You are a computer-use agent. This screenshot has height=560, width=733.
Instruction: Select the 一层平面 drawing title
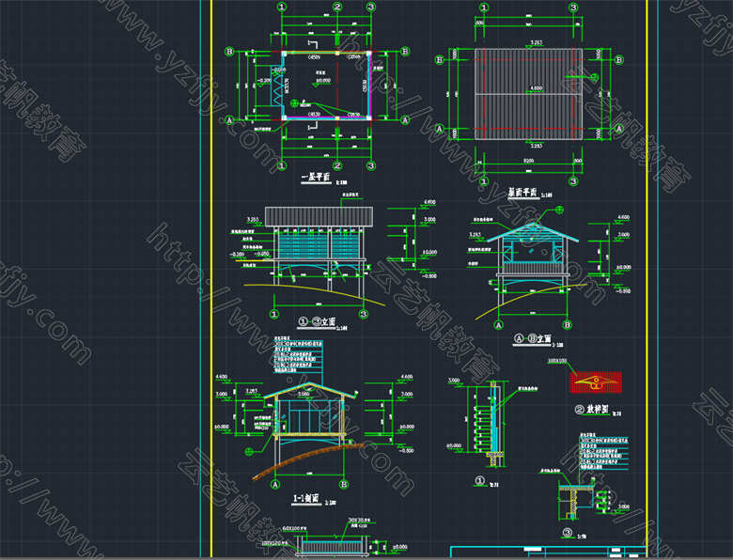coord(316,177)
